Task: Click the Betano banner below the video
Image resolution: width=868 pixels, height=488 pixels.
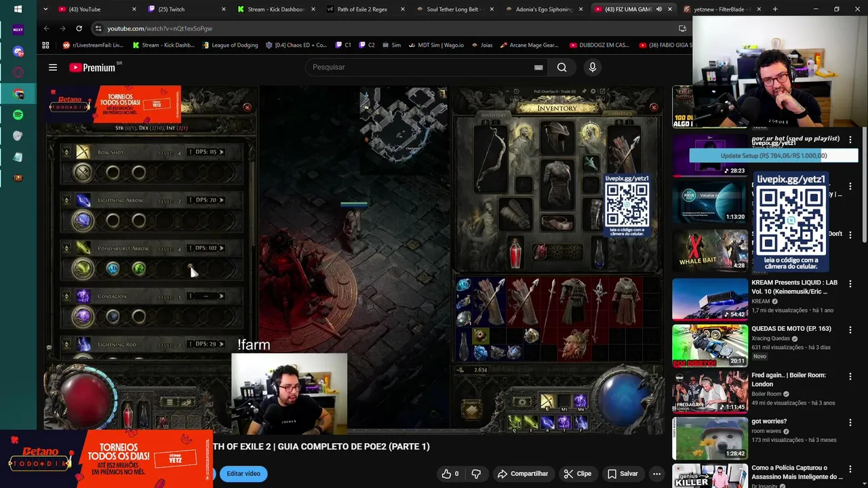Action: 106,459
